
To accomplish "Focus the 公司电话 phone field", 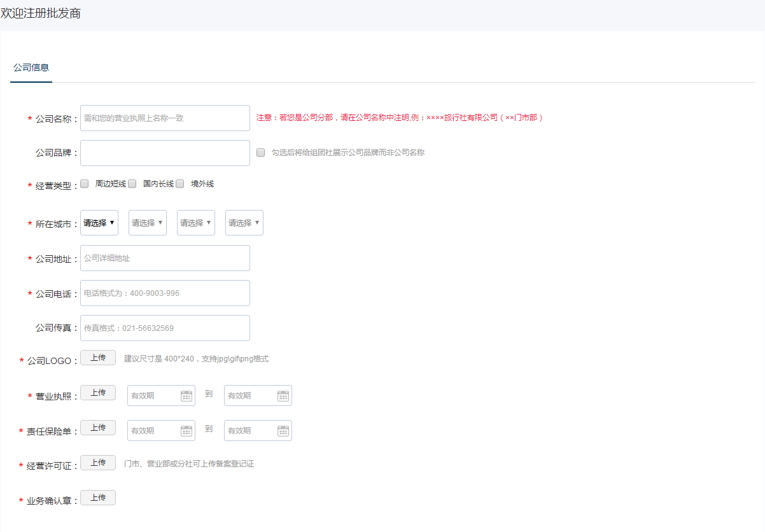I will tap(165, 293).
